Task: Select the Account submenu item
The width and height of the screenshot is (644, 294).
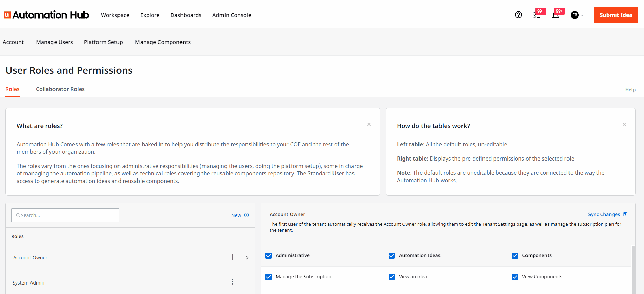Action: coord(13,42)
